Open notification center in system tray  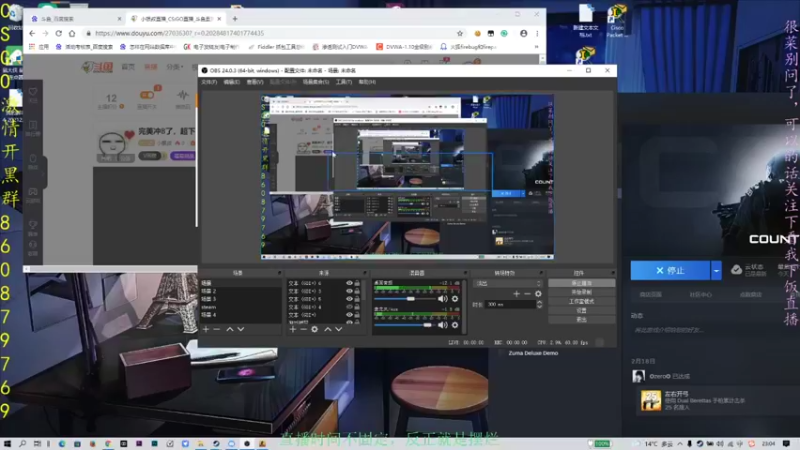pyautogui.click(x=786, y=444)
